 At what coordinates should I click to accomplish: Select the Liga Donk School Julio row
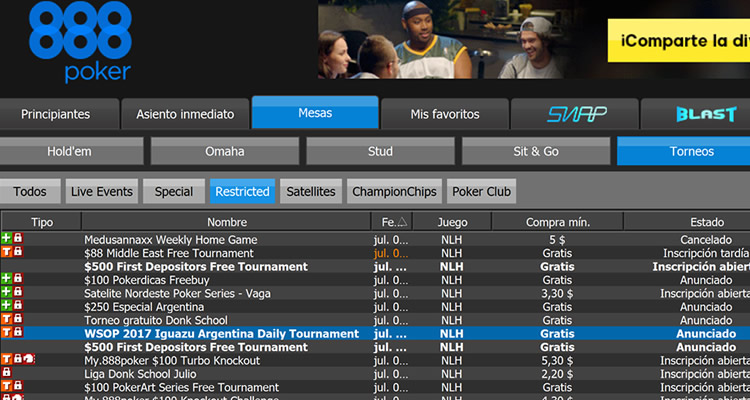point(375,374)
